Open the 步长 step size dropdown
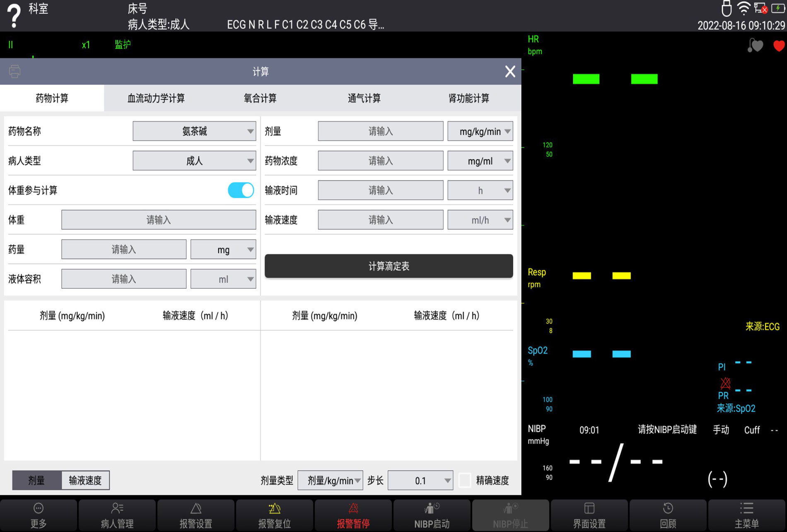Viewport: 787px width, 532px height. click(x=420, y=480)
